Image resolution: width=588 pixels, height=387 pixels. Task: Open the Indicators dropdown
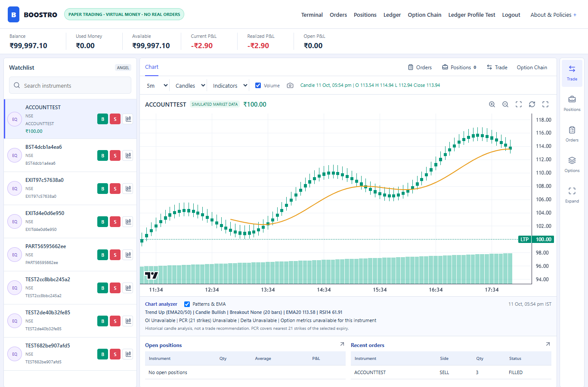(x=230, y=86)
